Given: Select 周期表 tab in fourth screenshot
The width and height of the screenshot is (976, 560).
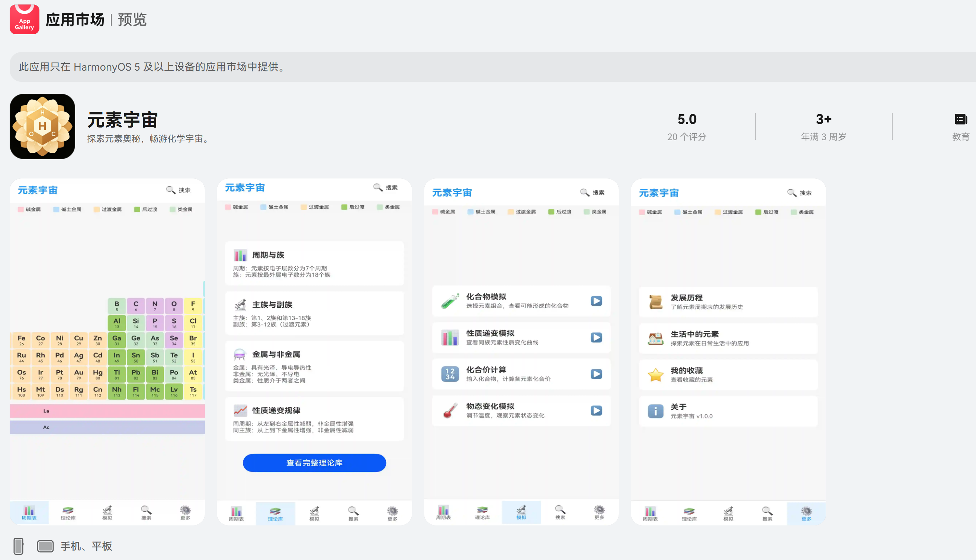Looking at the screenshot, I should (x=650, y=514).
